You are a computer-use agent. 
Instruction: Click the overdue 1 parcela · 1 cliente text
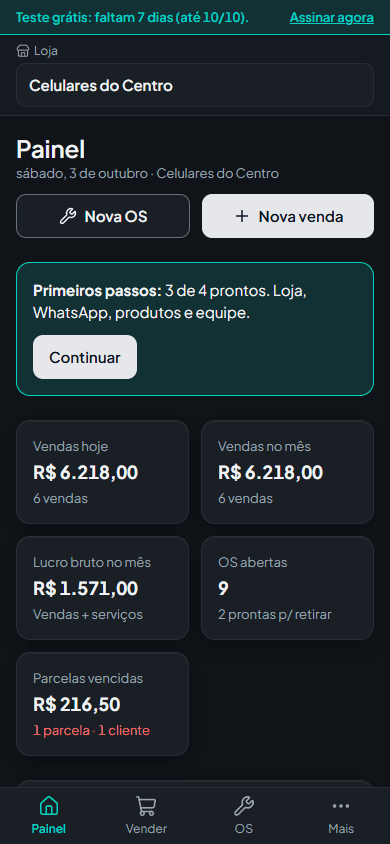click(x=91, y=730)
